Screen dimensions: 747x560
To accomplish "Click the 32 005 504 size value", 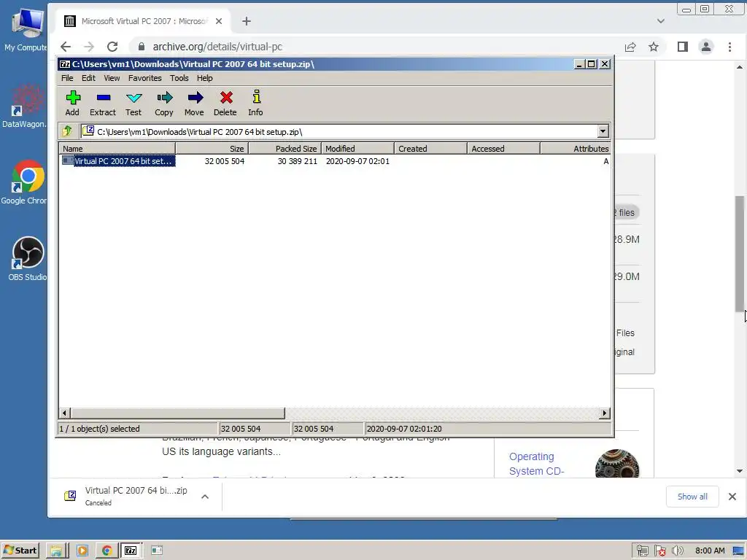I will 225,161.
